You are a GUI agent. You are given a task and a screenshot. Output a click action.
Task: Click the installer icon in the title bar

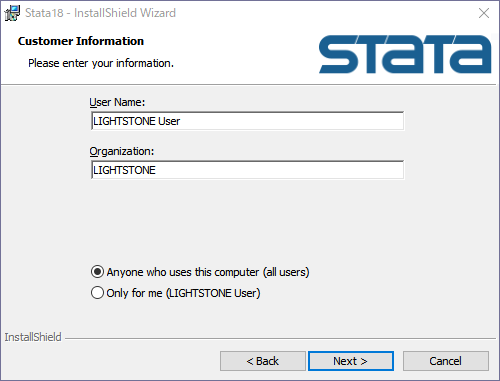coord(12,13)
